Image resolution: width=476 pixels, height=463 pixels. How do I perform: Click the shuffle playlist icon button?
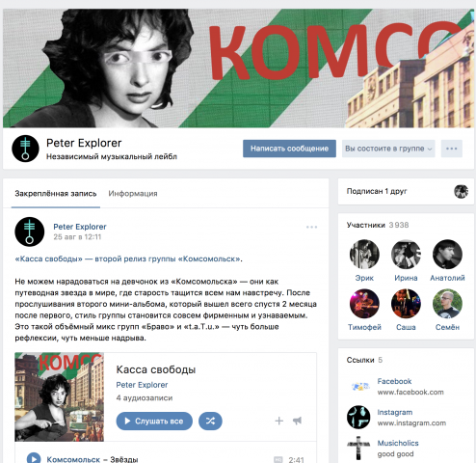210,421
